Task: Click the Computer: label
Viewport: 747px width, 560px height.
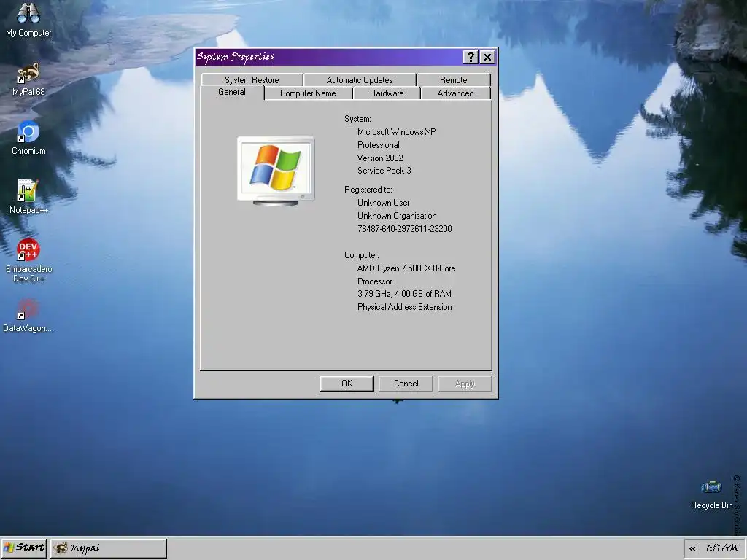Action: click(x=362, y=255)
